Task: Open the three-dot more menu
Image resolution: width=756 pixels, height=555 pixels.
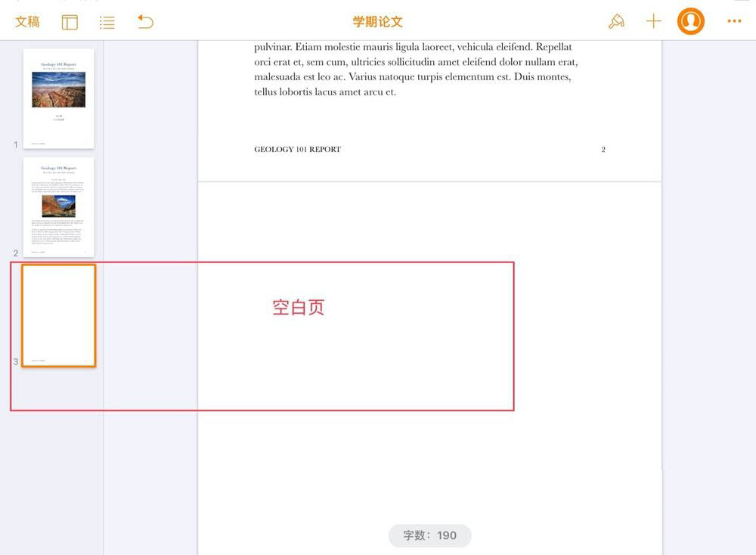Action: tap(734, 21)
